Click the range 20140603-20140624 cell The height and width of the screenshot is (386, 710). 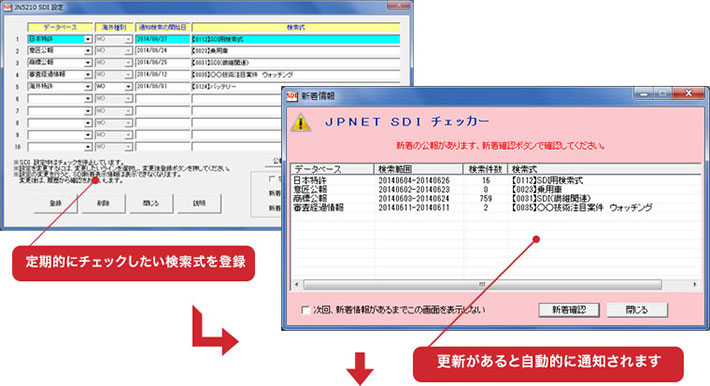tap(414, 198)
